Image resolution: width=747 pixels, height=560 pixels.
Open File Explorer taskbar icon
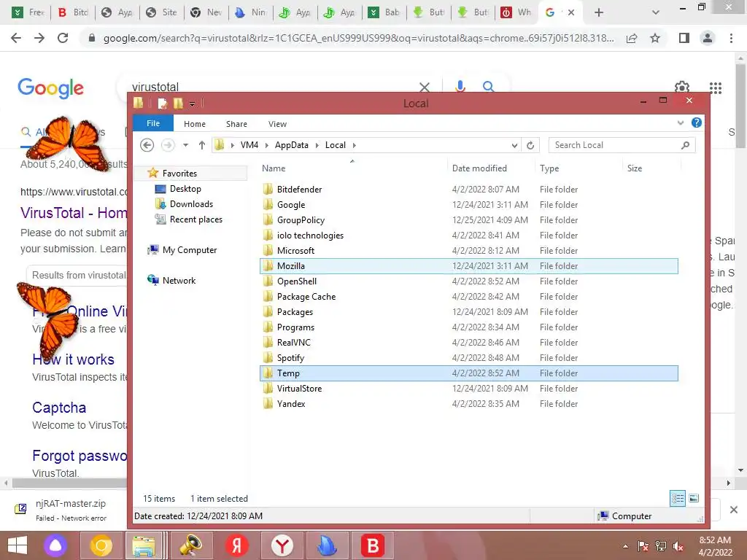(x=144, y=545)
